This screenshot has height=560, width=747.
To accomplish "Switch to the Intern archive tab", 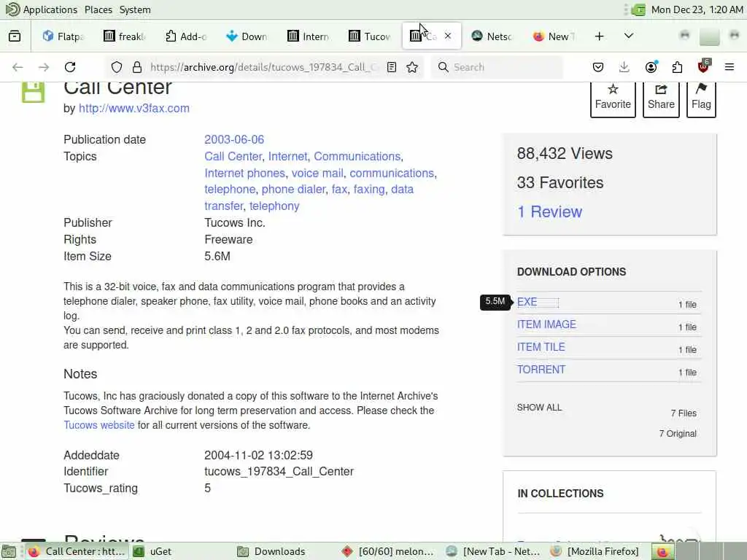I will 309,36.
